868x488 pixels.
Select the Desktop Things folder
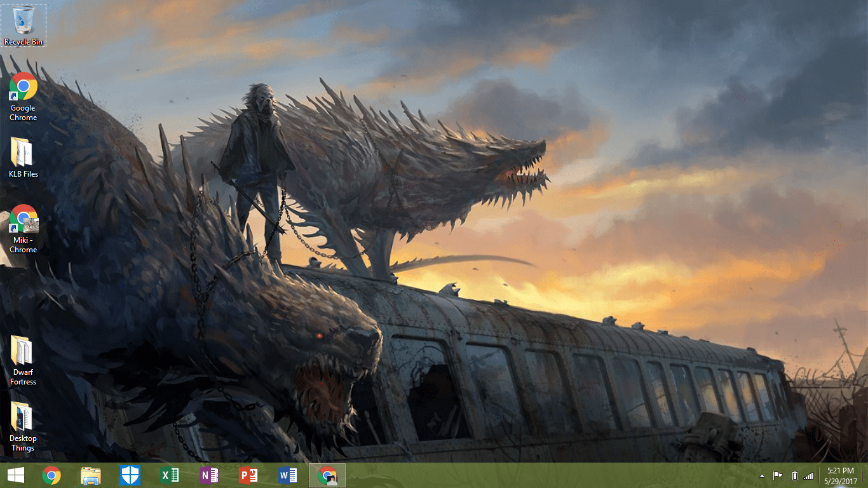(x=24, y=427)
